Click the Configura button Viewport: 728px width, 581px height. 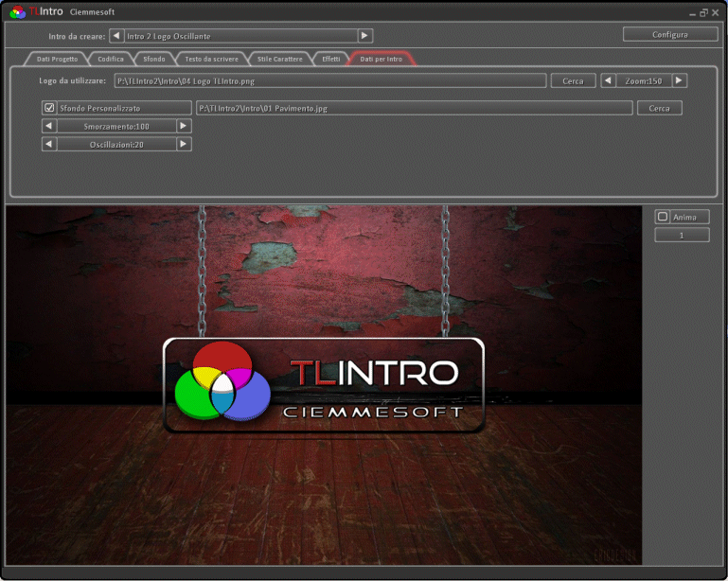(x=670, y=34)
